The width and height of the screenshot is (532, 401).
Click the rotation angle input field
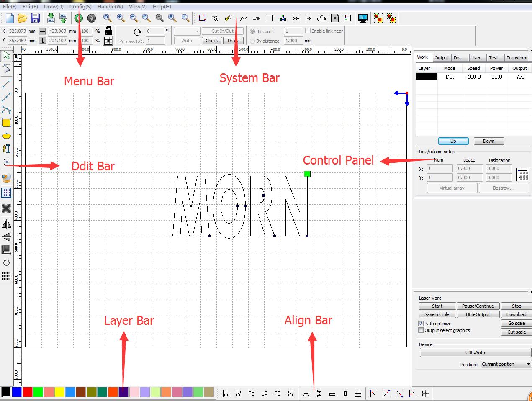(x=155, y=31)
